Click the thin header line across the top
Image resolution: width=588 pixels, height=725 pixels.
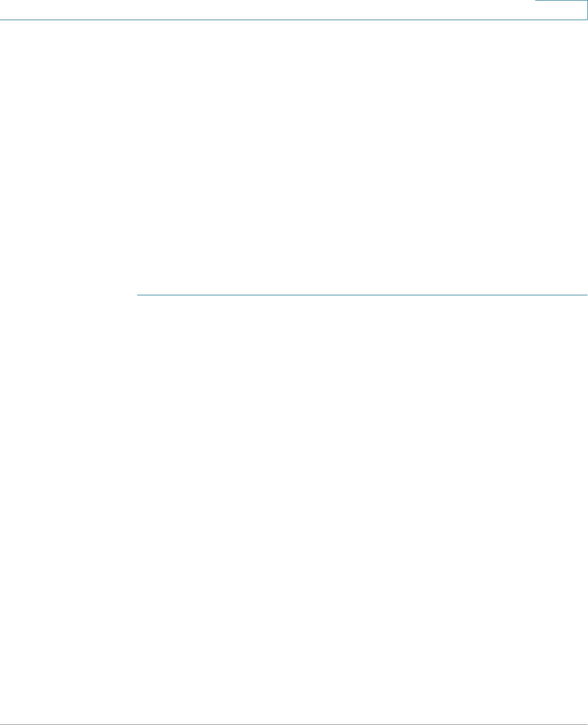[268, 20]
